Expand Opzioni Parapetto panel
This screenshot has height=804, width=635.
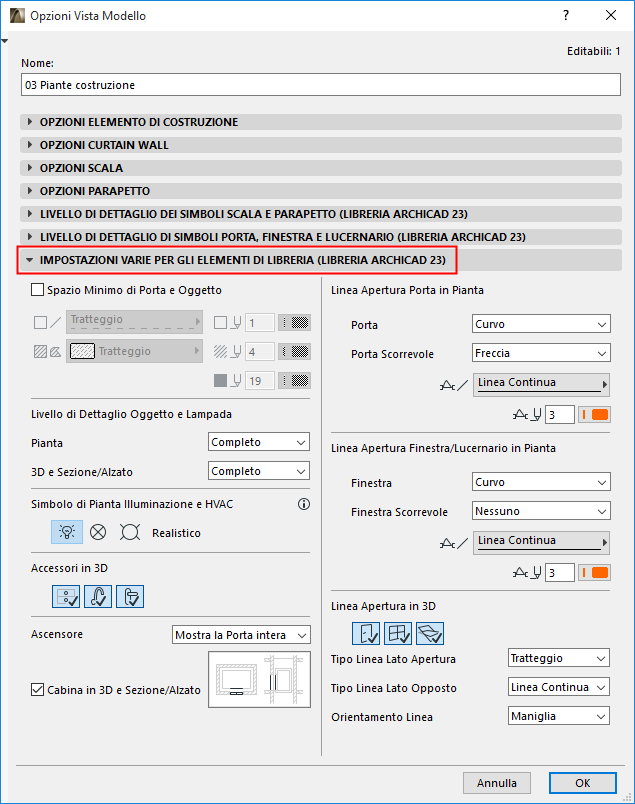pos(321,191)
